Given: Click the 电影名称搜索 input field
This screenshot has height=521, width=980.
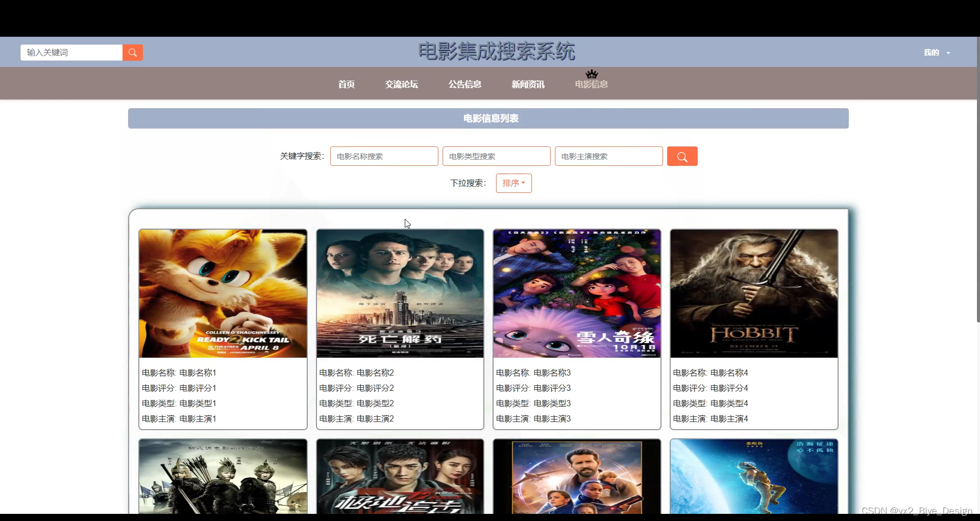Looking at the screenshot, I should 384,156.
